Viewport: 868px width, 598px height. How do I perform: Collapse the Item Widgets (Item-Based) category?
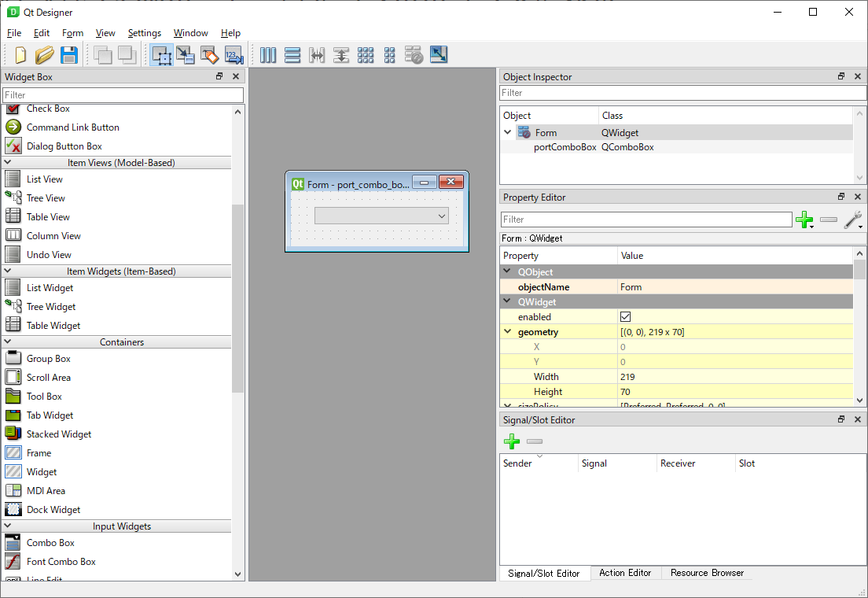coord(8,271)
